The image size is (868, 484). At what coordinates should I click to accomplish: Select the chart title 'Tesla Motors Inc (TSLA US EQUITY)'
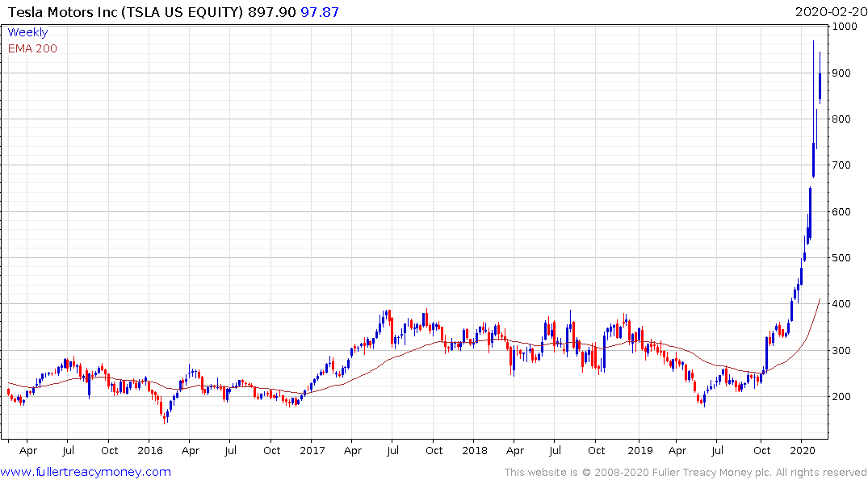126,12
